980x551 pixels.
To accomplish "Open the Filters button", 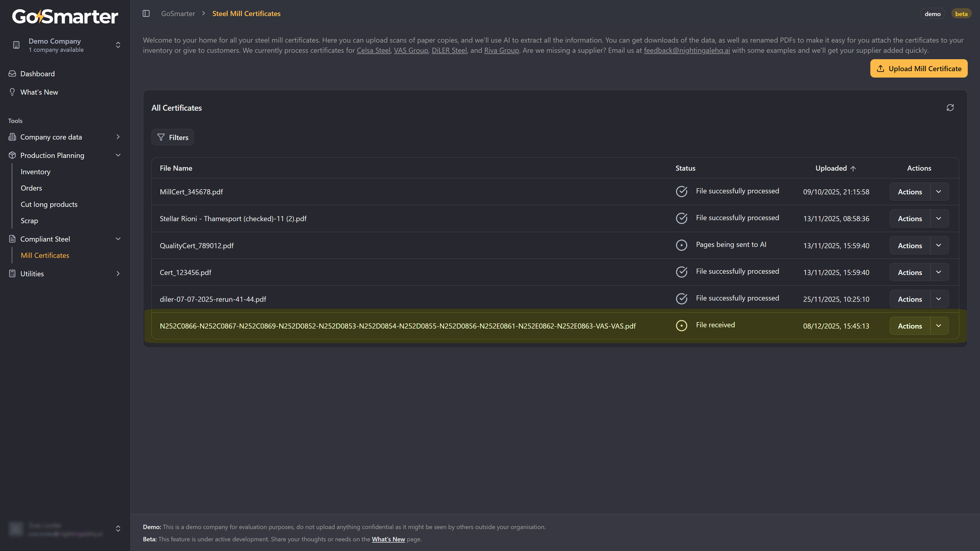I will pos(173,137).
